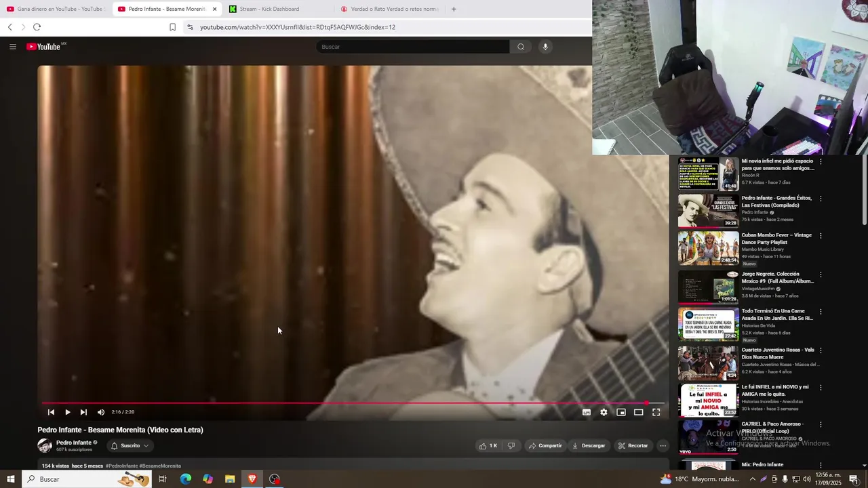Click the search magnifier button

tap(521, 47)
